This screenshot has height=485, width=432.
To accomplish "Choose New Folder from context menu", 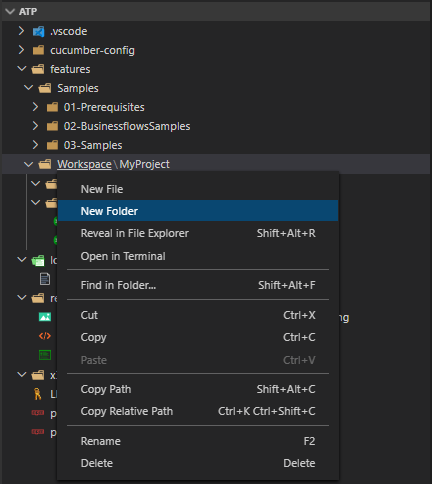I will [x=198, y=211].
